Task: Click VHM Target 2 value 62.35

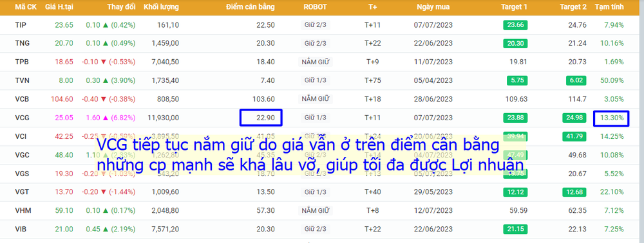Action: tap(578, 211)
